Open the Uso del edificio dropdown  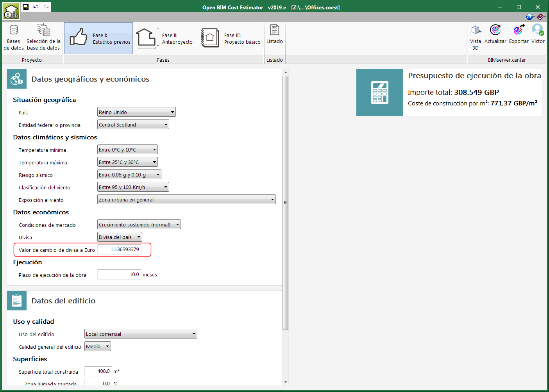point(141,334)
